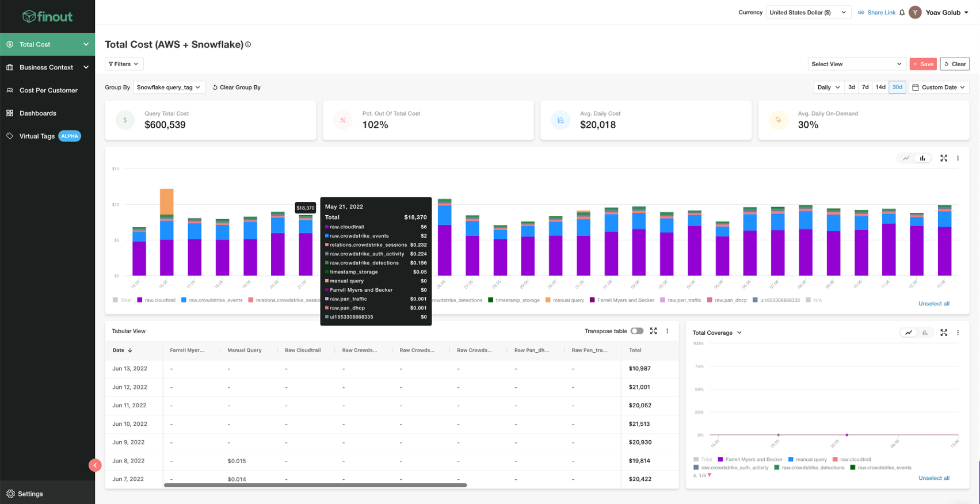
Task: Toggle the Transpose table switch
Action: click(636, 331)
